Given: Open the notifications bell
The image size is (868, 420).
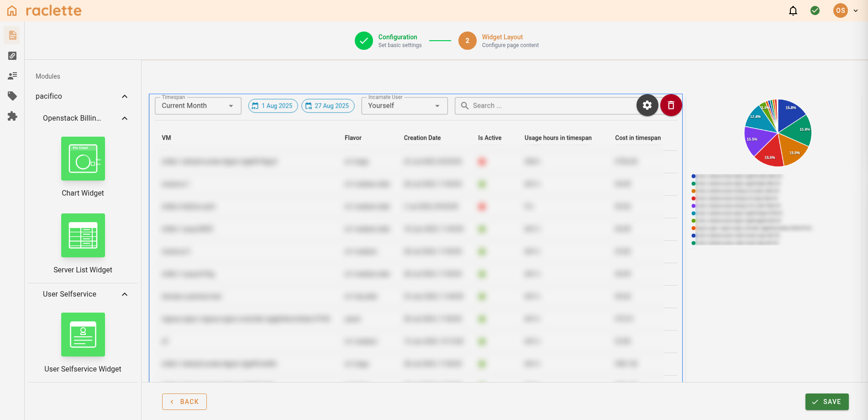Looking at the screenshot, I should pyautogui.click(x=793, y=11).
